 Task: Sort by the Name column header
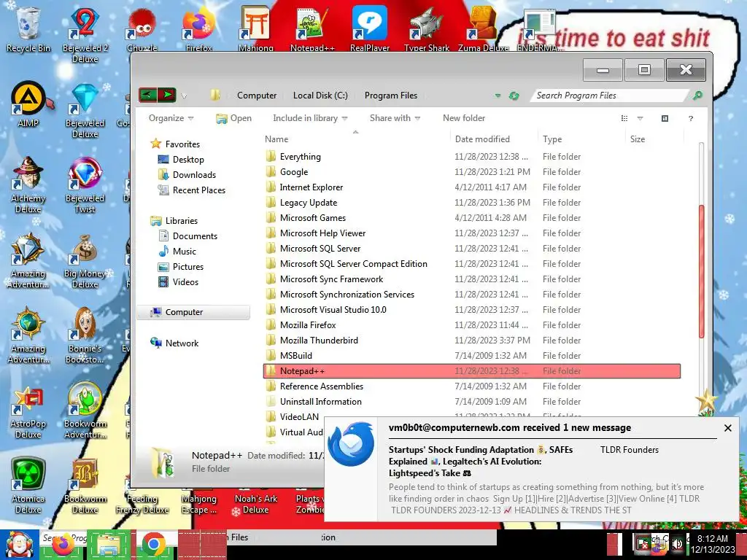coord(355,139)
